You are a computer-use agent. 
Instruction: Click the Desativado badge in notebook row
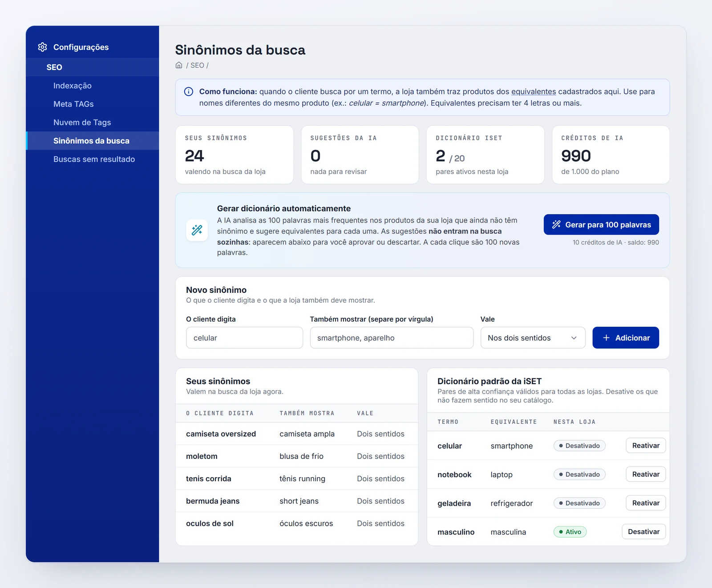tap(579, 474)
